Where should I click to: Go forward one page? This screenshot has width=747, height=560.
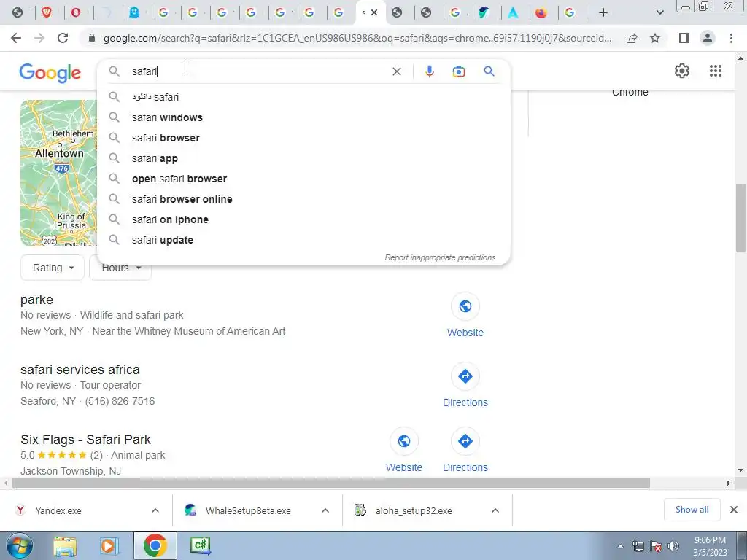[39, 38]
